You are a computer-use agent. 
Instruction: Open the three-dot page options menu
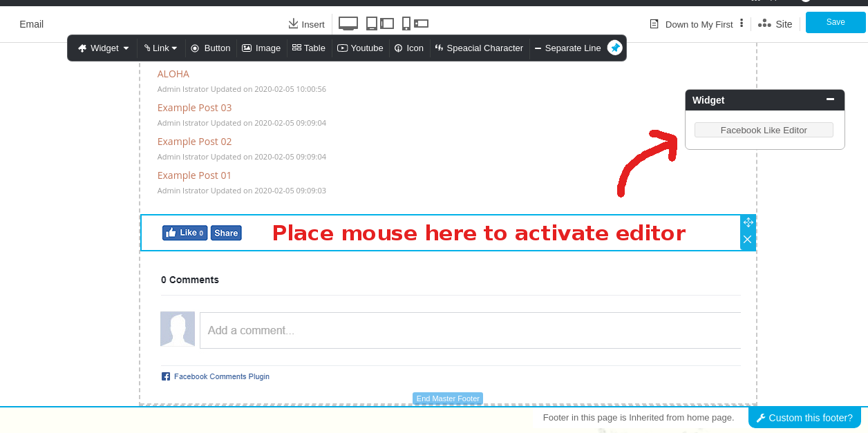(742, 23)
